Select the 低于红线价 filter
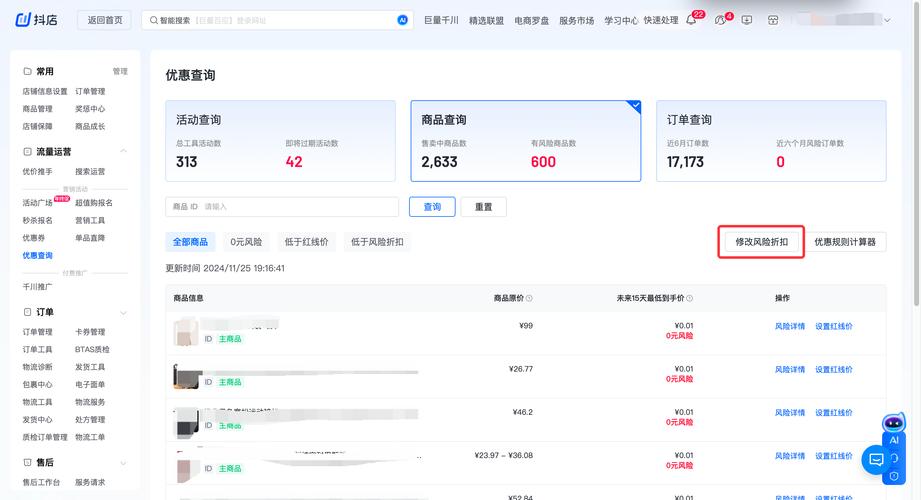The image size is (921, 500). coord(306,242)
